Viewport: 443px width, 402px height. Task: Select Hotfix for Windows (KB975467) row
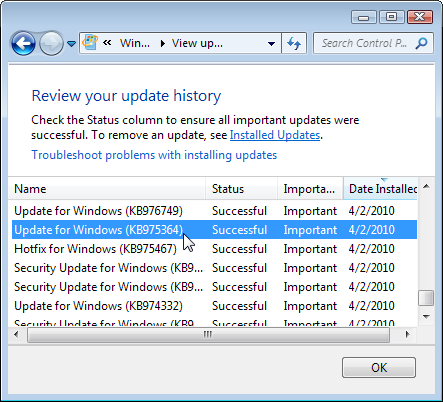(x=214, y=249)
